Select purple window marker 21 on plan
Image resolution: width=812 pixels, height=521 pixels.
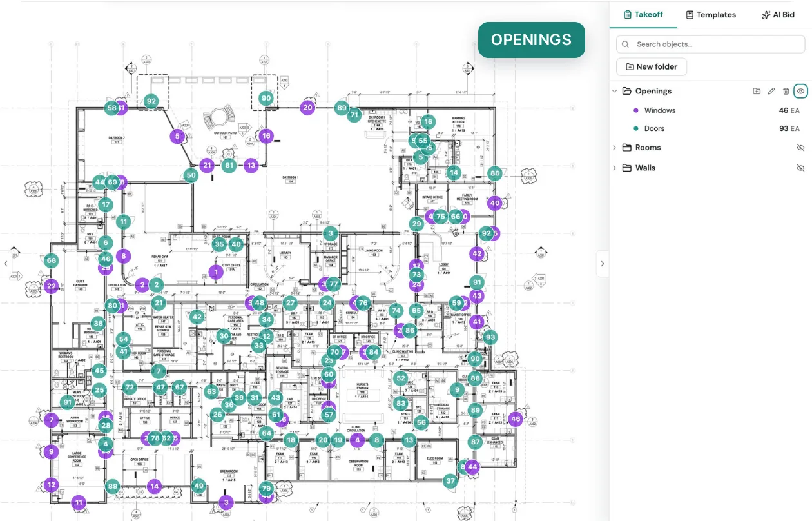207,166
